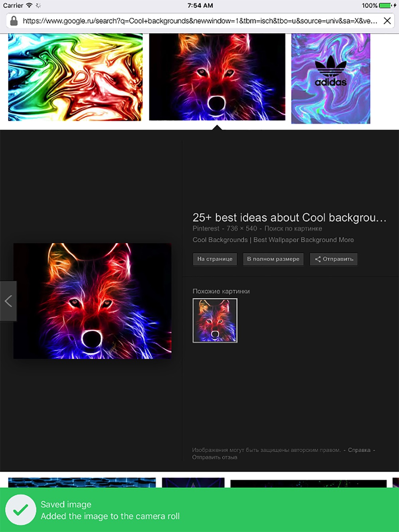Follow the Pinterest source link
This screenshot has width=399, height=532.
click(206, 229)
